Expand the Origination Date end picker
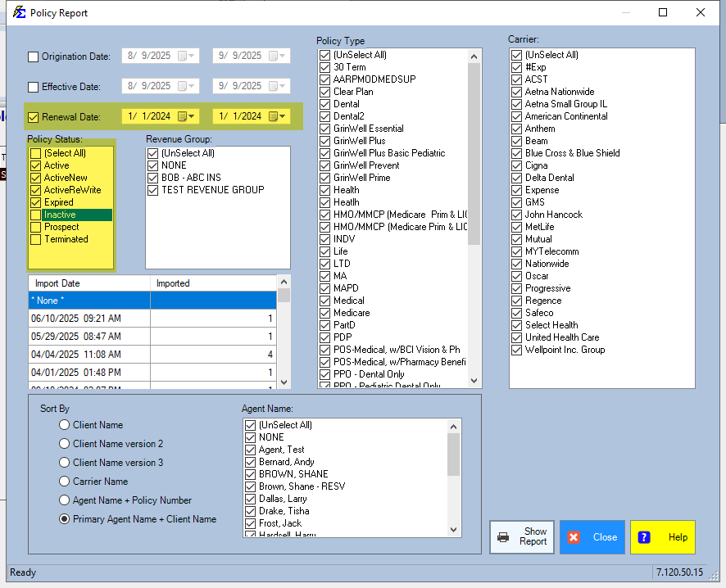Viewport: 726px width, 588px height. (x=277, y=56)
